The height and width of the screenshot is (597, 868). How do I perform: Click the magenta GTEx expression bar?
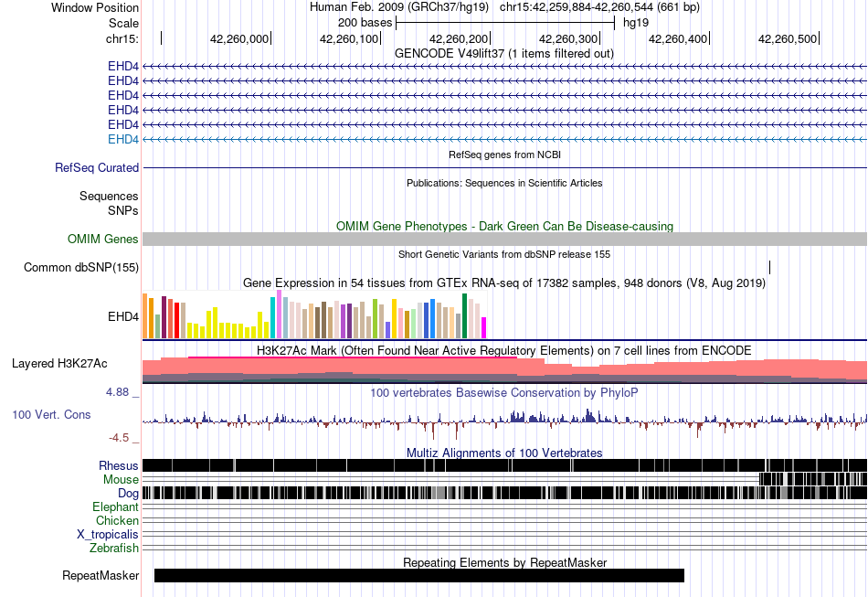coord(483,327)
